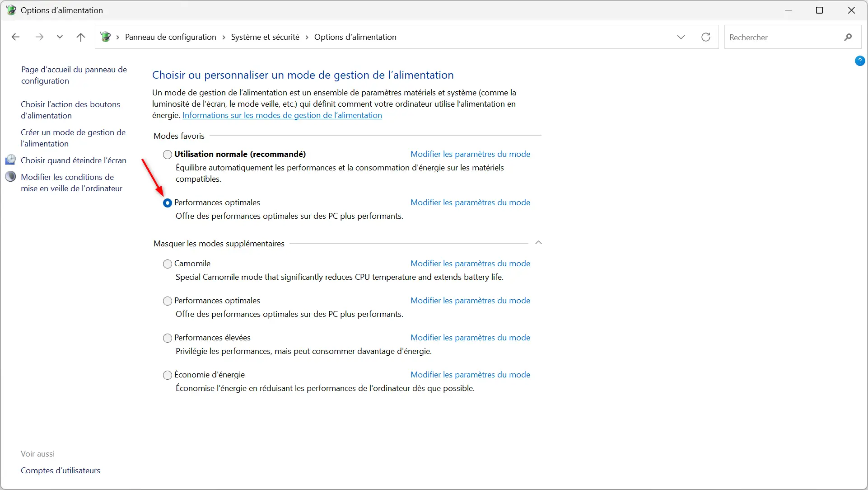Open Modifier les conditions de mise en veille link

point(72,183)
